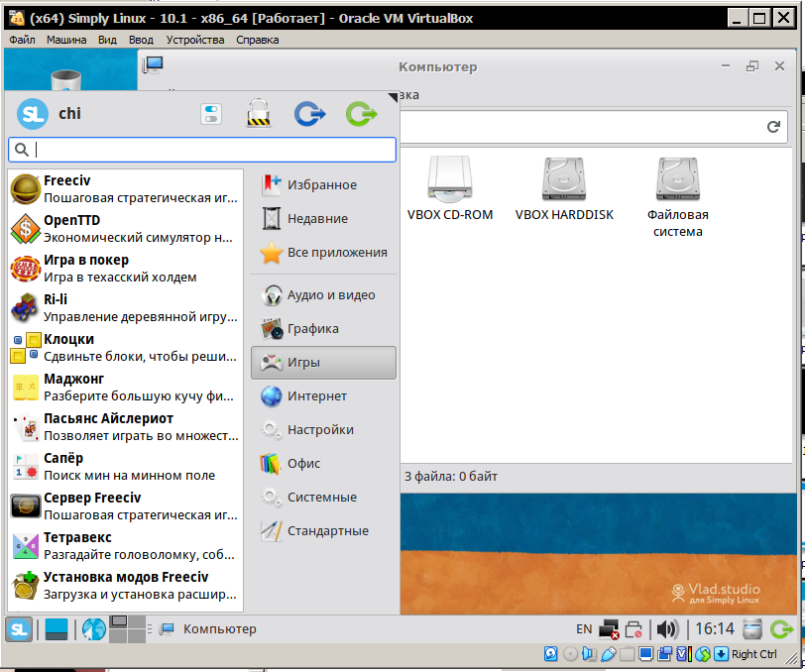Open the Избранное category
This screenshot has height=672, width=805.
pos(323,184)
